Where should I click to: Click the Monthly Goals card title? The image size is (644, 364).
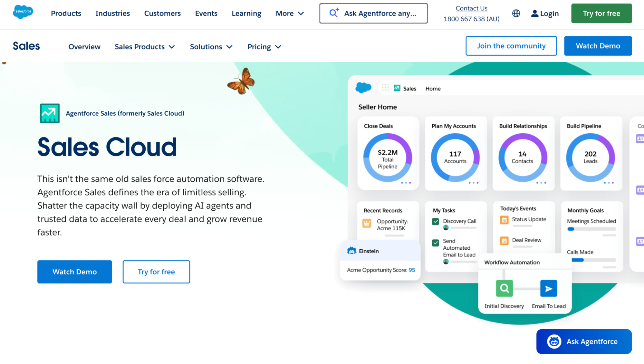585,210
